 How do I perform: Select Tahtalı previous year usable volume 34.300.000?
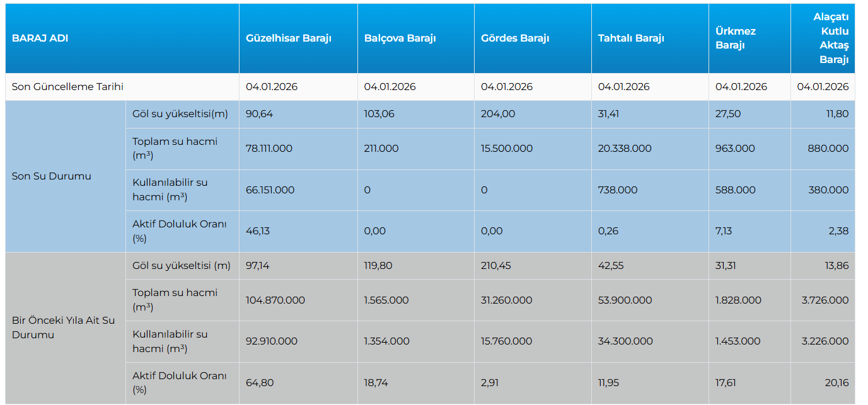pos(625,341)
